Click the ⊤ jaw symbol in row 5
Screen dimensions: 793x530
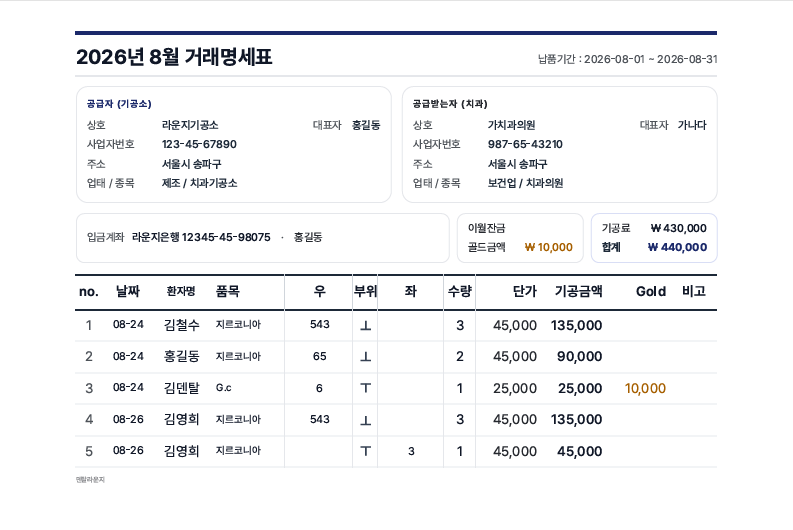coord(365,451)
